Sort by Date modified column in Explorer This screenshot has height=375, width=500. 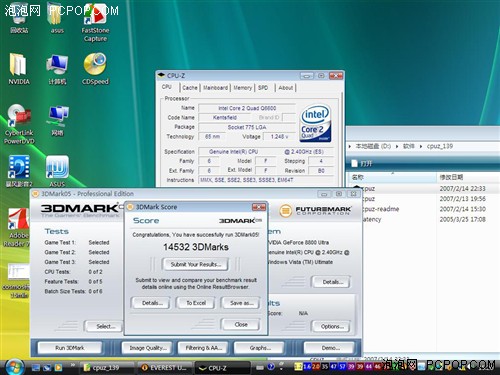coord(468,177)
